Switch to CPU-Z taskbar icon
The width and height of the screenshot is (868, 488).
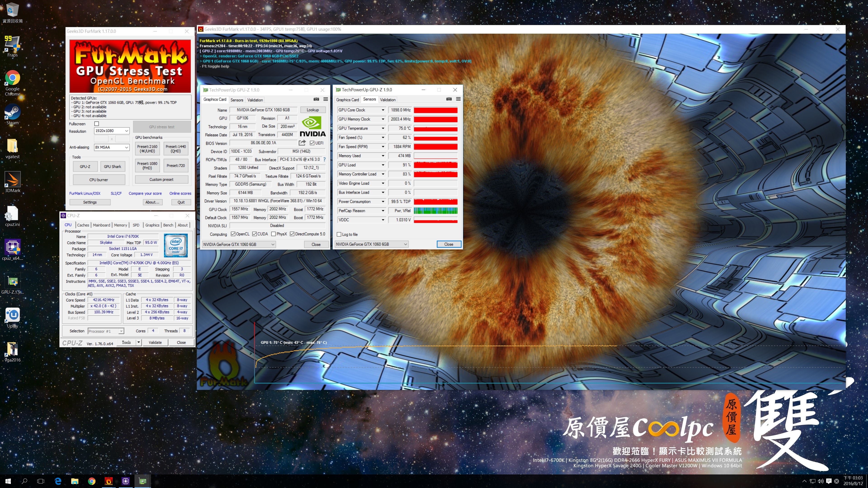point(125,481)
